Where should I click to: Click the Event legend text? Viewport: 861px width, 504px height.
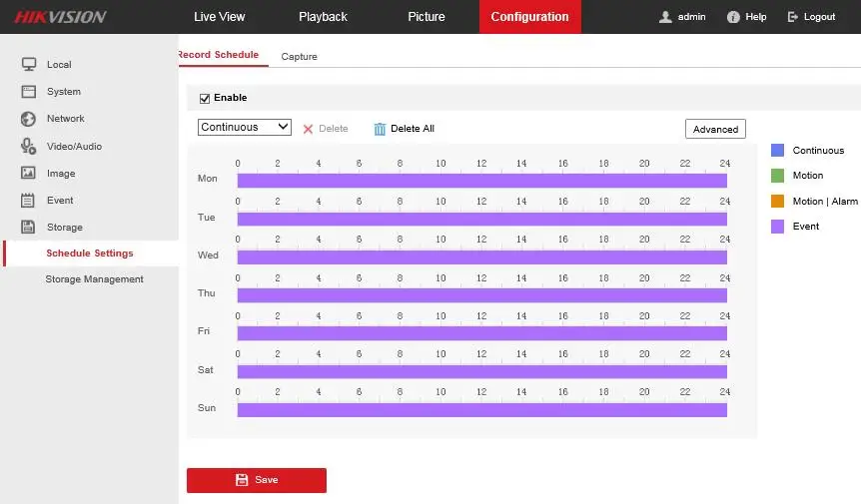805,227
